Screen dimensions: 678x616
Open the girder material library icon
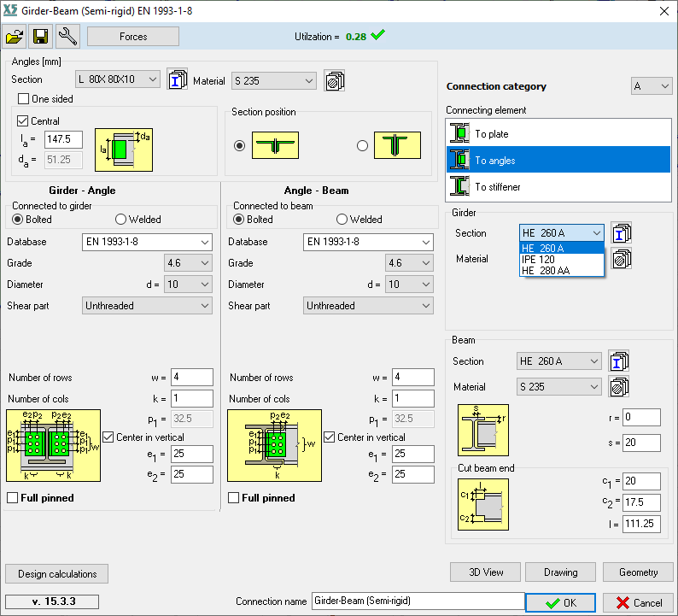coord(622,259)
